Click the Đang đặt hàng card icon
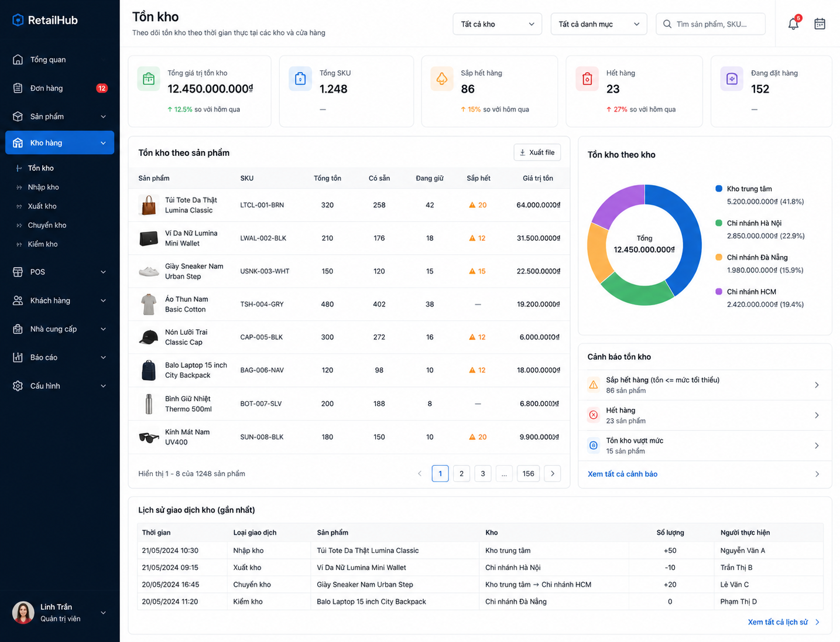Screen dimensions: 840x642 coord(732,79)
